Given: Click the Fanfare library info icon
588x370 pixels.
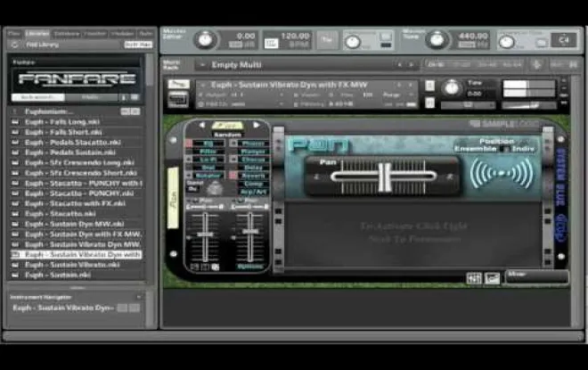Looking at the screenshot, I should click(x=123, y=97).
